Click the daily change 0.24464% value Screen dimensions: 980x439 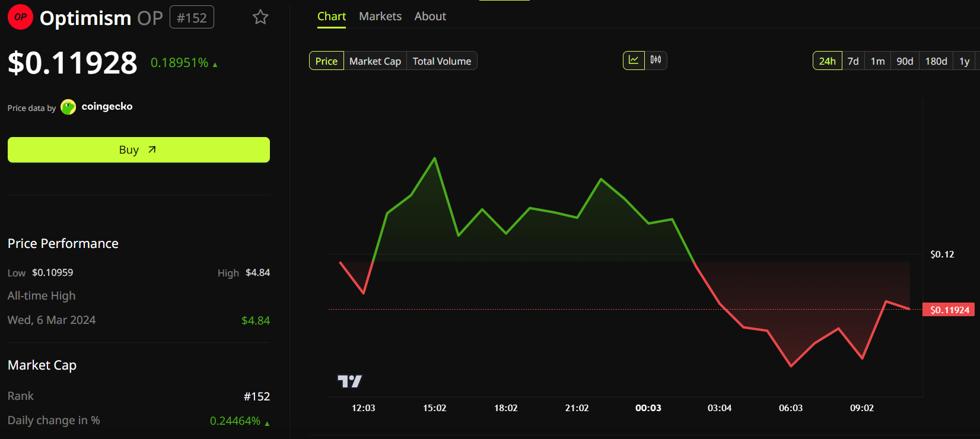coord(235,421)
